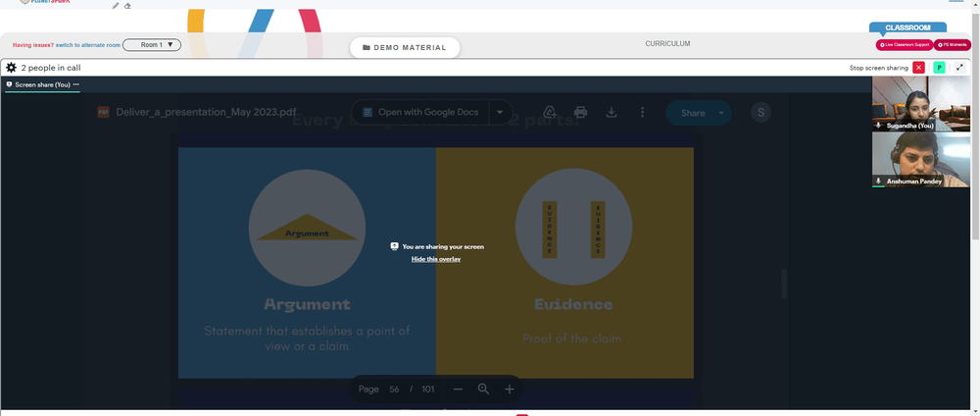Download the PDF file
The image size is (980, 416).
(612, 112)
